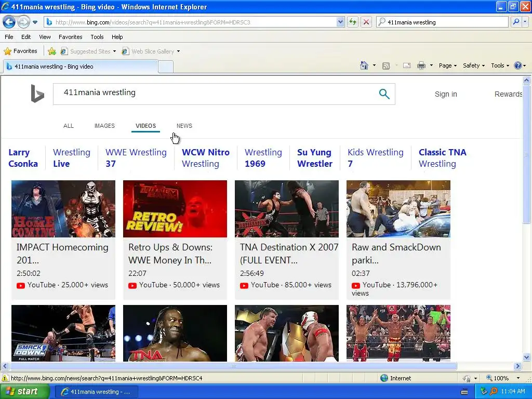Expand the Home button dropdown arrow
The image size is (532, 399).
coord(374,65)
